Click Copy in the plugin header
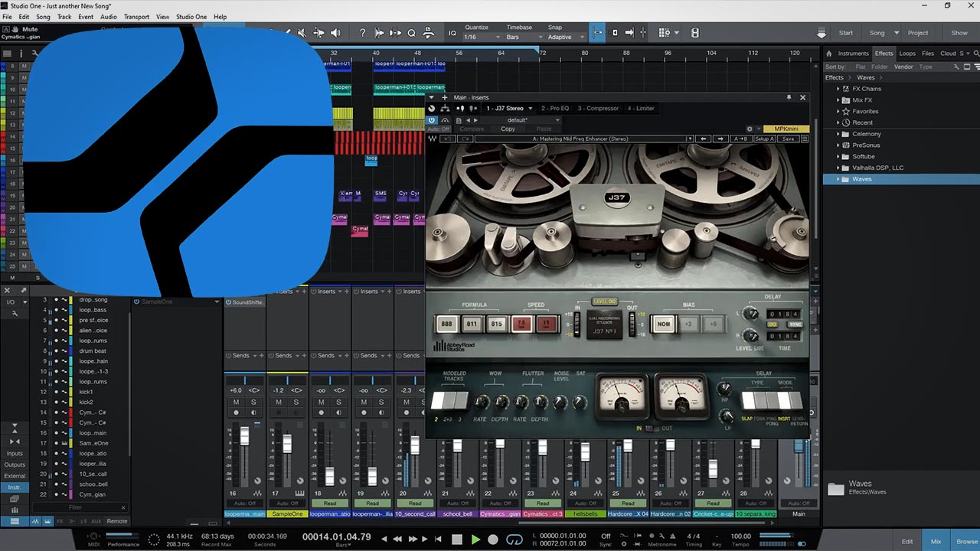This screenshot has height=551, width=980. pos(508,129)
